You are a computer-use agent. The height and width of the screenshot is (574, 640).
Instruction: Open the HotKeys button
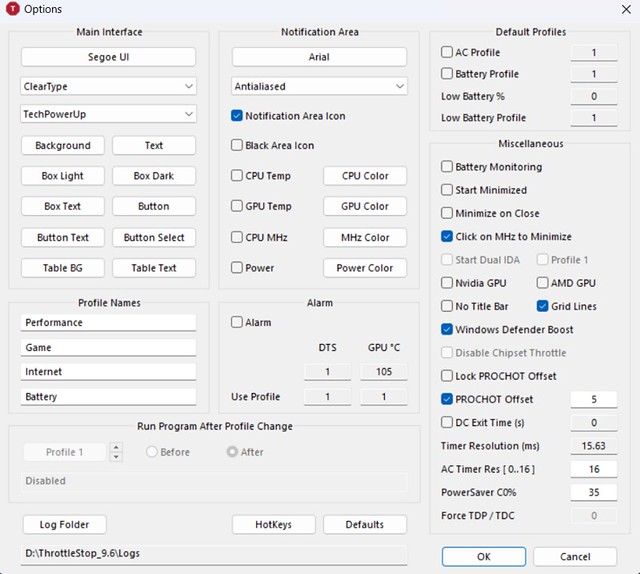point(273,525)
